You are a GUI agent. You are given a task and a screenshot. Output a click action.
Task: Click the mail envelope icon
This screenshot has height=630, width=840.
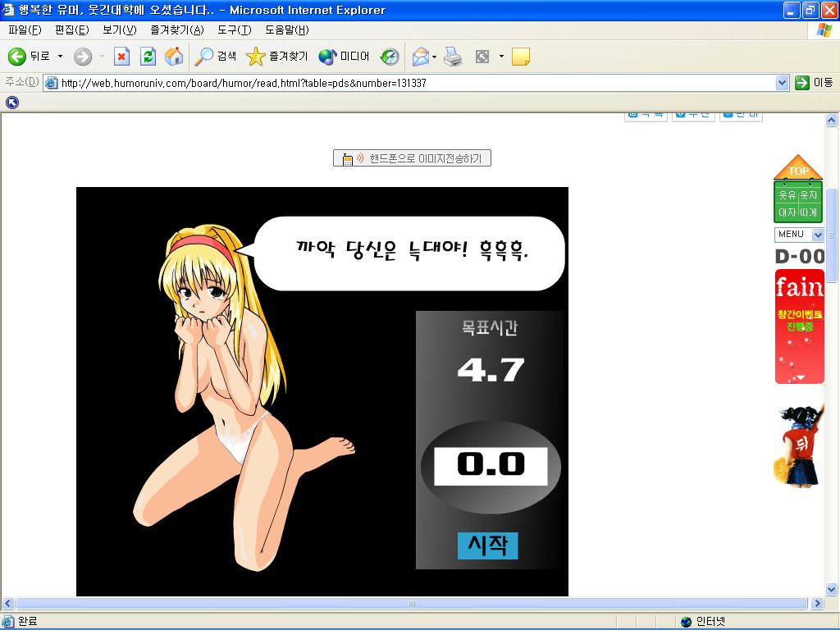click(x=421, y=57)
